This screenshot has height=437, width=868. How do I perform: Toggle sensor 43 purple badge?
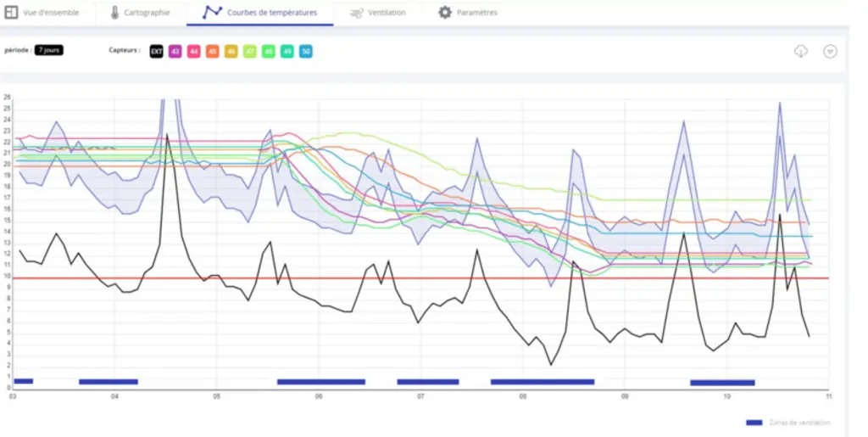[175, 52]
